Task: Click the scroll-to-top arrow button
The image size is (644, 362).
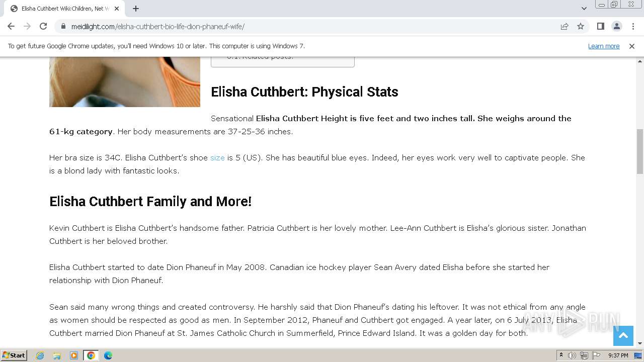Action: click(623, 336)
